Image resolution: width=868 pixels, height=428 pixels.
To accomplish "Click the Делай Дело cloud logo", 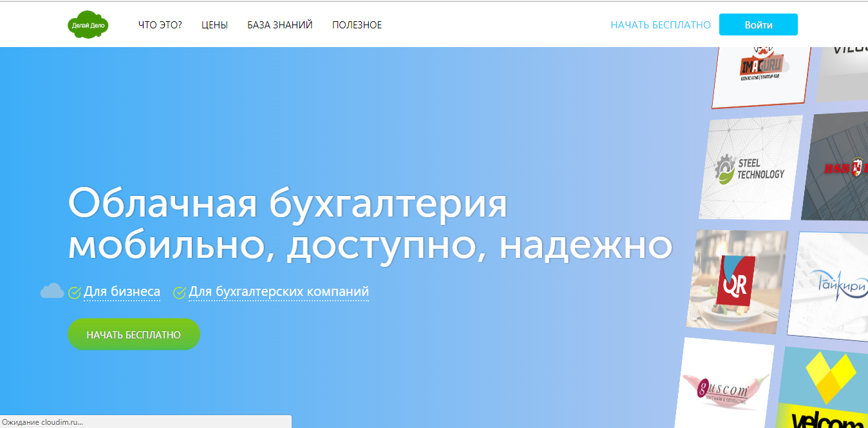I will coord(88,24).
